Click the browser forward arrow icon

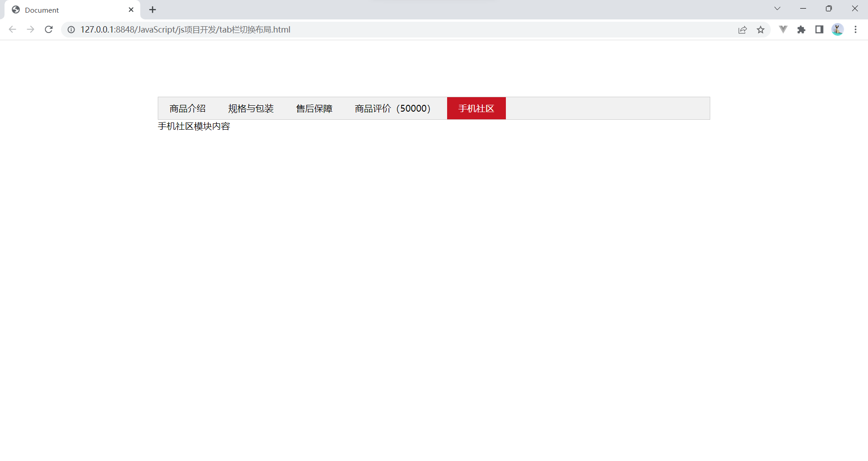pyautogui.click(x=30, y=29)
